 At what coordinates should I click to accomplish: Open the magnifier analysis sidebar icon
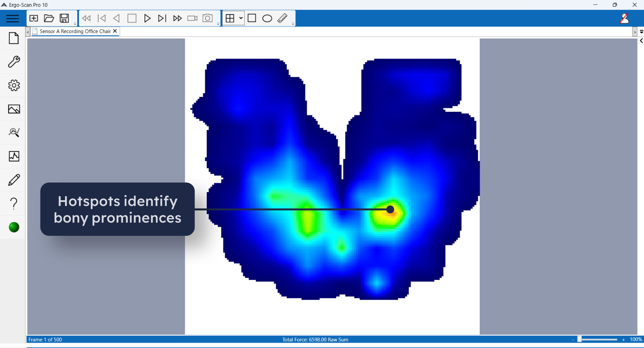[14, 132]
